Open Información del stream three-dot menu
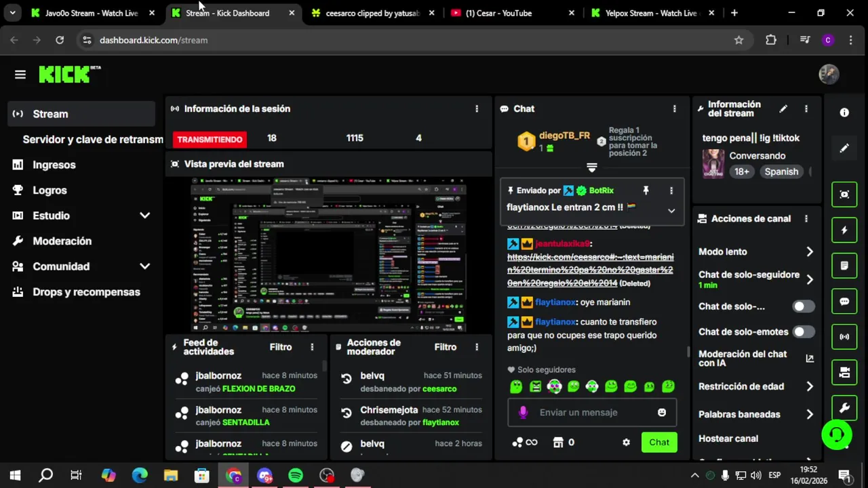This screenshot has height=488, width=868. coord(806,108)
